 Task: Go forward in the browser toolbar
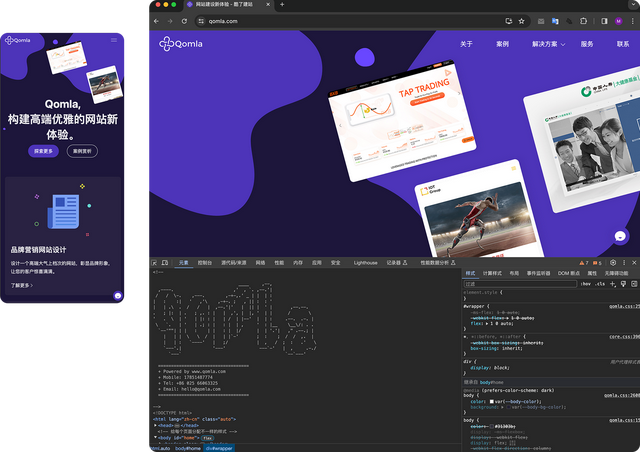pos(170,21)
